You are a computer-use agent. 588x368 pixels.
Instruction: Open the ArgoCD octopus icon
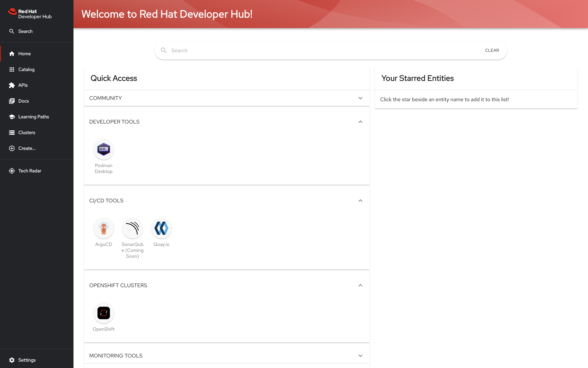click(x=104, y=228)
